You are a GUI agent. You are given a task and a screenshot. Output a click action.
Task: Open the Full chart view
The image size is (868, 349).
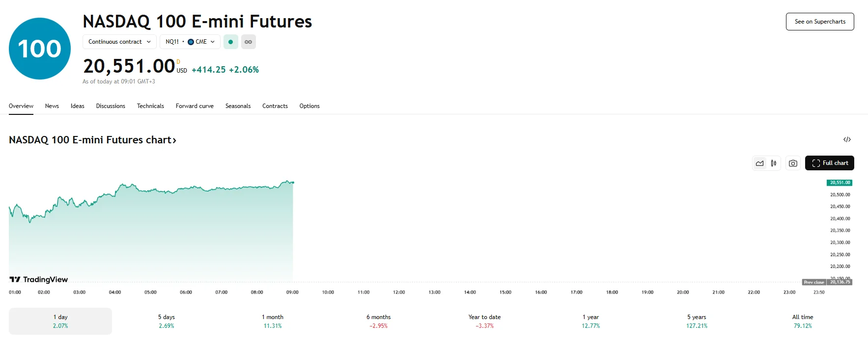click(x=829, y=163)
